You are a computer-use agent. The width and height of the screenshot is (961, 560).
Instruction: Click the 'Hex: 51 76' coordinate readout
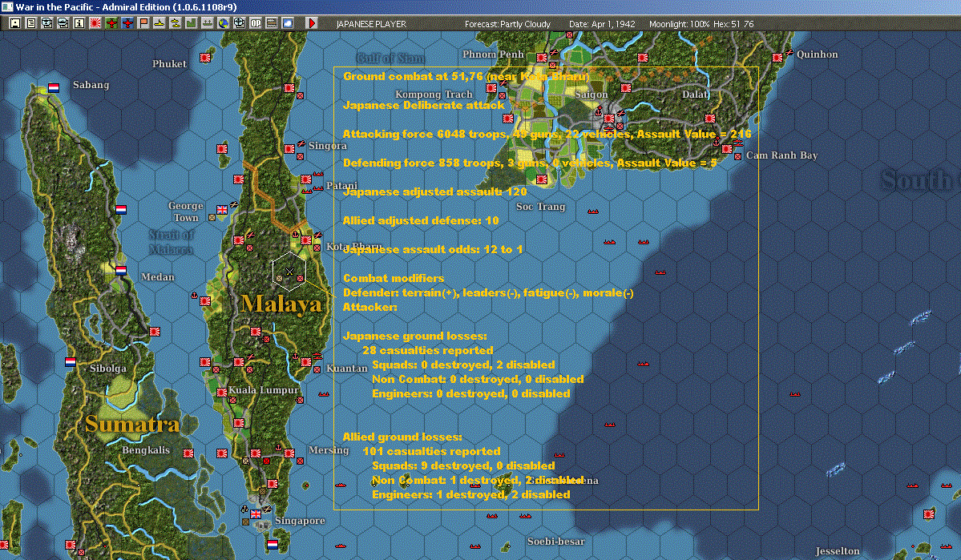[733, 24]
